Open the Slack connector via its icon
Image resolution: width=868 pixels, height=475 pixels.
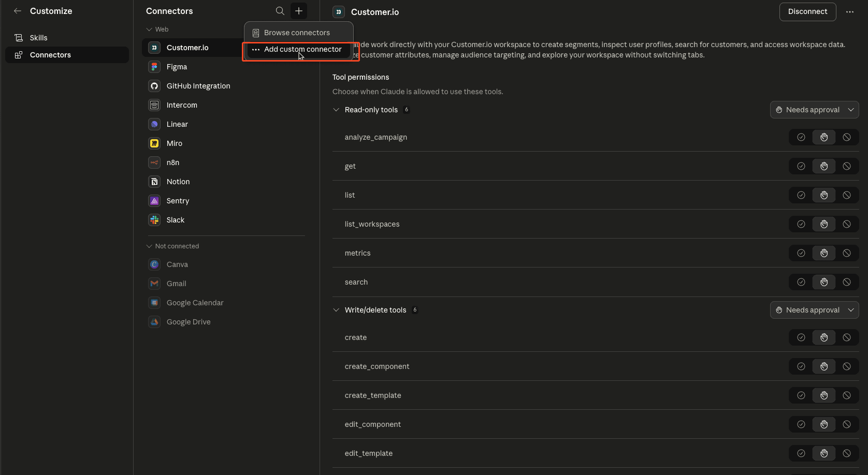pos(154,219)
